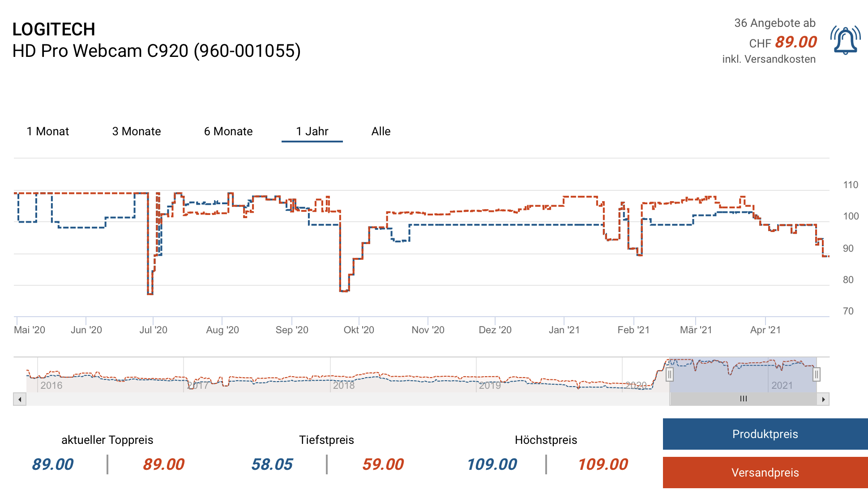Image resolution: width=868 pixels, height=490 pixels.
Task: Click the left scroll arrow of navigator
Action: [20, 399]
